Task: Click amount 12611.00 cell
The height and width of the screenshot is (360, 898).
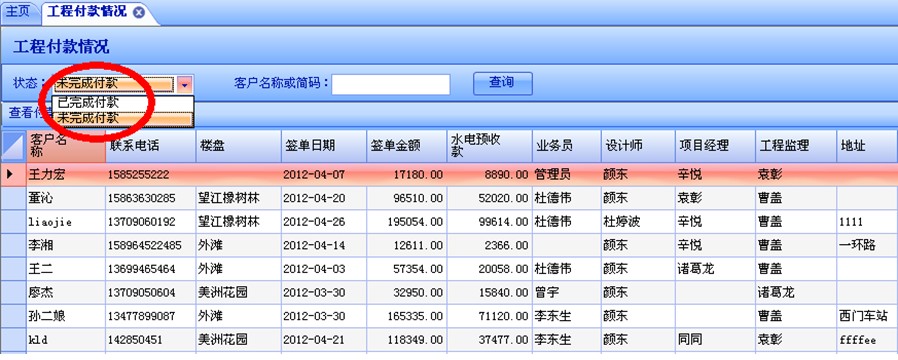Action: 406,246
